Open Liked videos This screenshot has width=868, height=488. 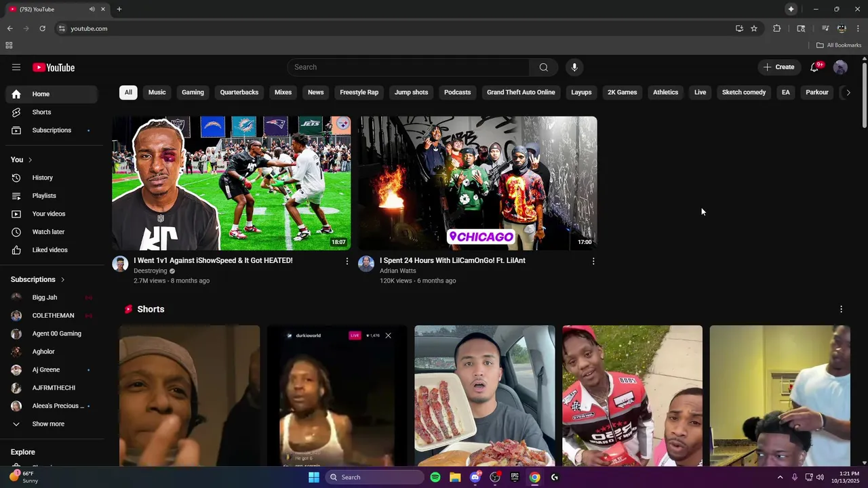tap(52, 250)
